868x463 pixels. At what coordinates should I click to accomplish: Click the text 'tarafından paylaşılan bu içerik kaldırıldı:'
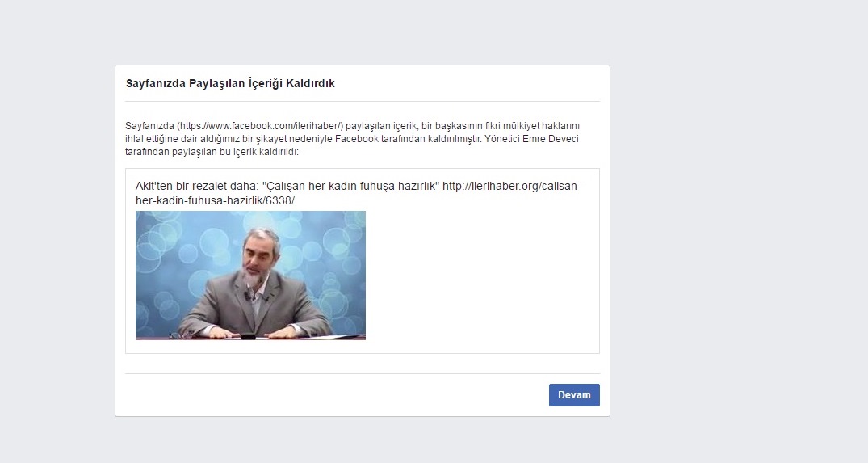[x=212, y=152]
